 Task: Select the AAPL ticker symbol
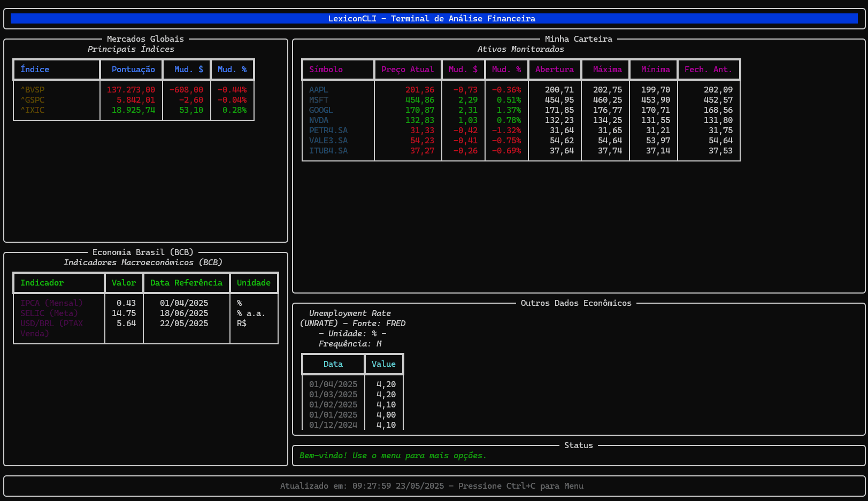(319, 90)
